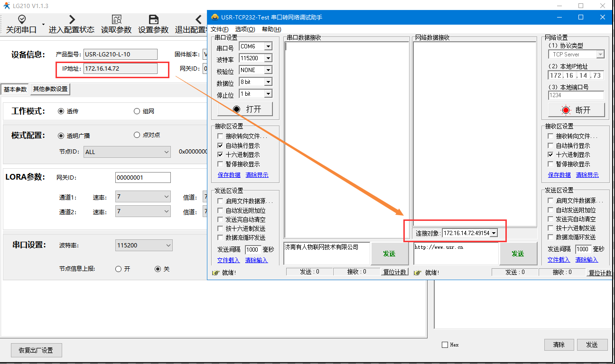Open the 文件(F) menu
The width and height of the screenshot is (615, 364).
[219, 29]
